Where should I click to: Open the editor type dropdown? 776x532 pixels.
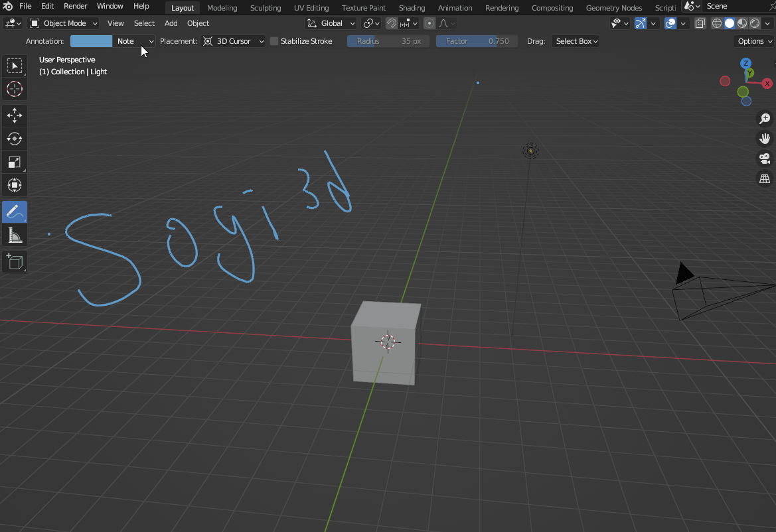pyautogui.click(x=13, y=23)
